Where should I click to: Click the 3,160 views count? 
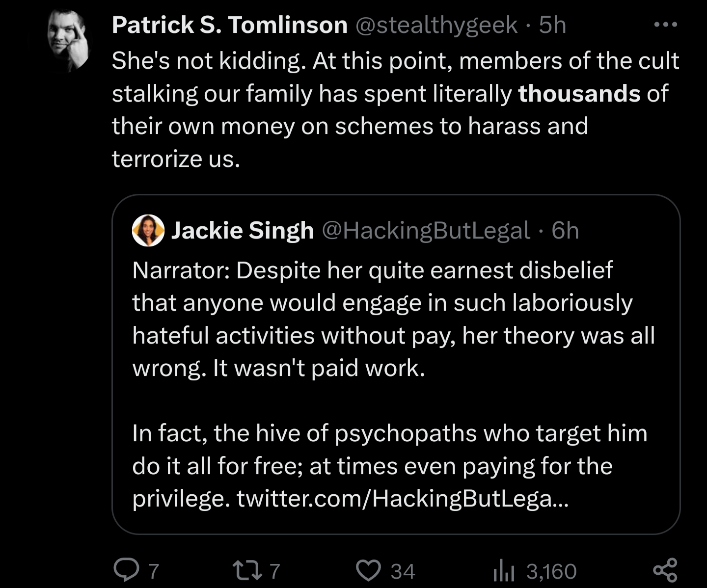(x=551, y=571)
